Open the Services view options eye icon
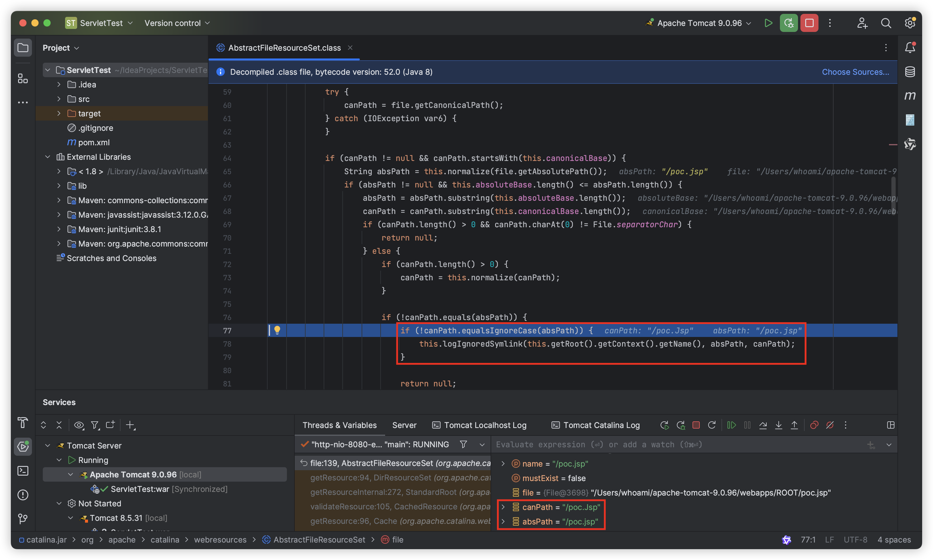933x560 pixels. [x=79, y=425]
